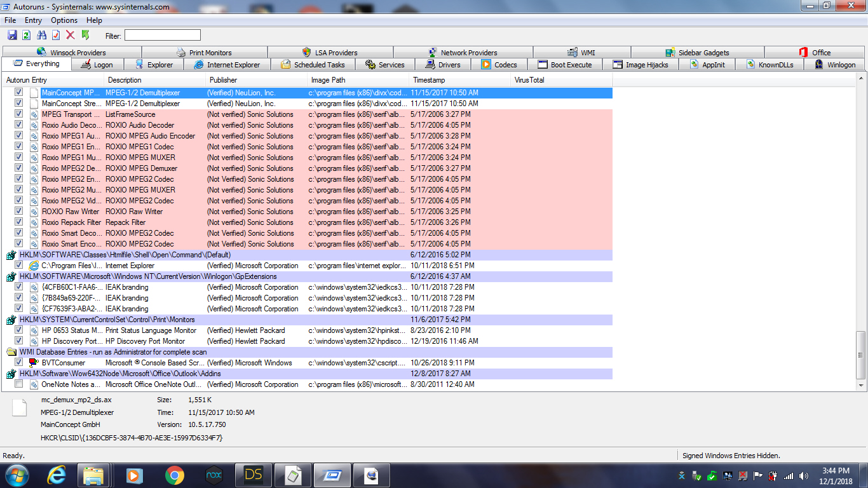Open the Options menu
This screenshot has width=868, height=488.
click(64, 20)
